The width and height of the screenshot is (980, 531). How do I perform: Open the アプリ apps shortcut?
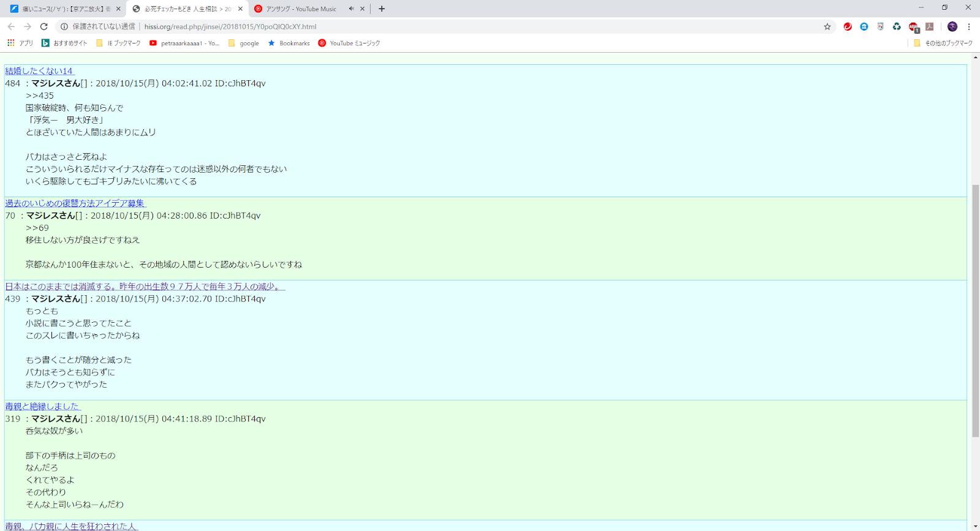20,43
